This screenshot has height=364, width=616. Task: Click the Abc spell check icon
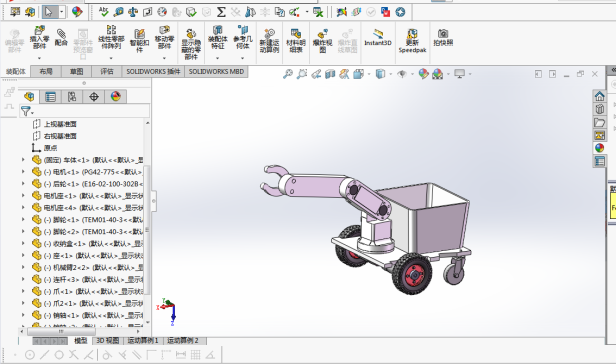click(x=104, y=12)
